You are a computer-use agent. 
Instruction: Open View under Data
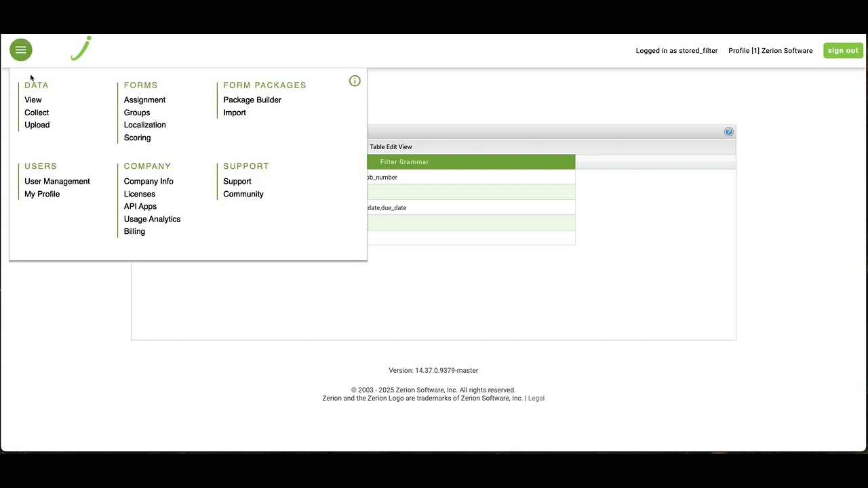[x=33, y=100]
